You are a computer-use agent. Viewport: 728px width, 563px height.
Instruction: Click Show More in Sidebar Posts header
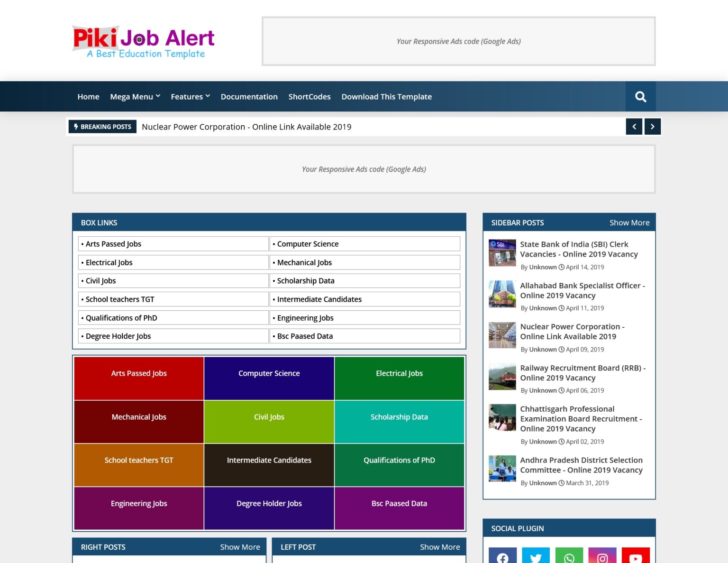(x=629, y=222)
